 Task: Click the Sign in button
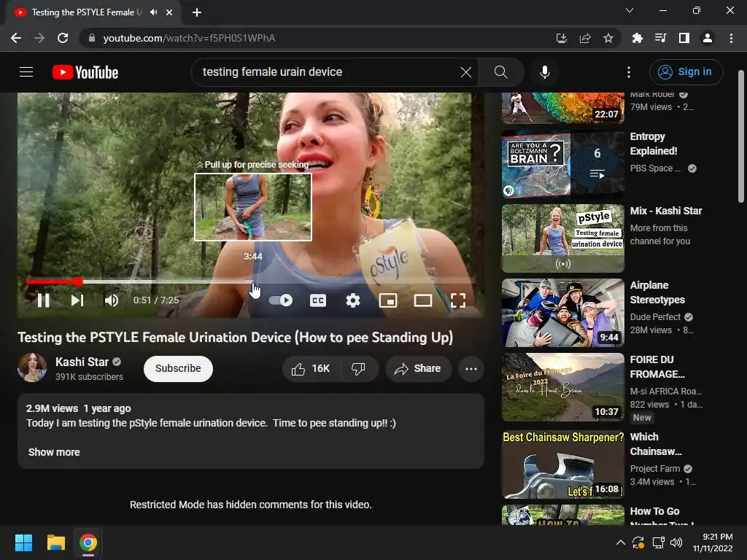click(x=686, y=72)
